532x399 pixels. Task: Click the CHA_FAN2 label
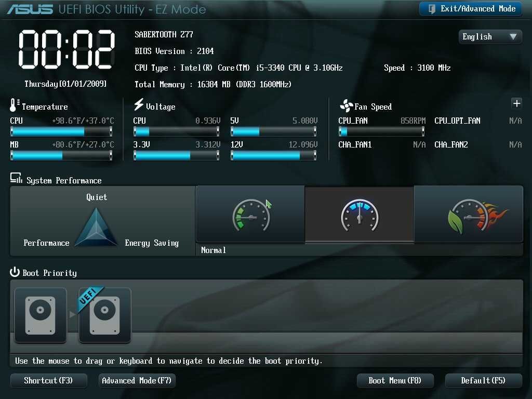451,145
